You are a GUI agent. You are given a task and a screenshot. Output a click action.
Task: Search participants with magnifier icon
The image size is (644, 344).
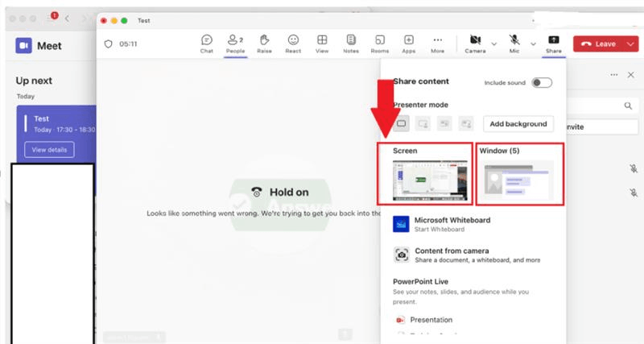629,106
